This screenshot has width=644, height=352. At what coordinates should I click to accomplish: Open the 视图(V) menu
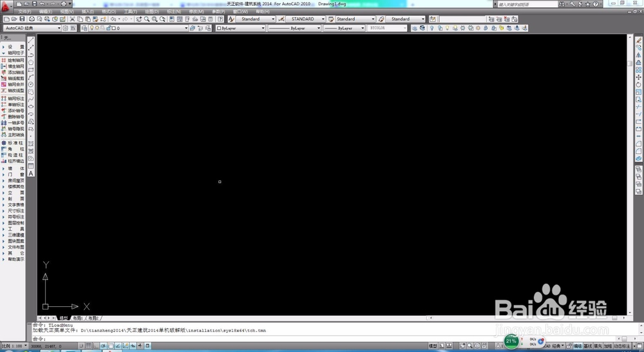[66, 12]
